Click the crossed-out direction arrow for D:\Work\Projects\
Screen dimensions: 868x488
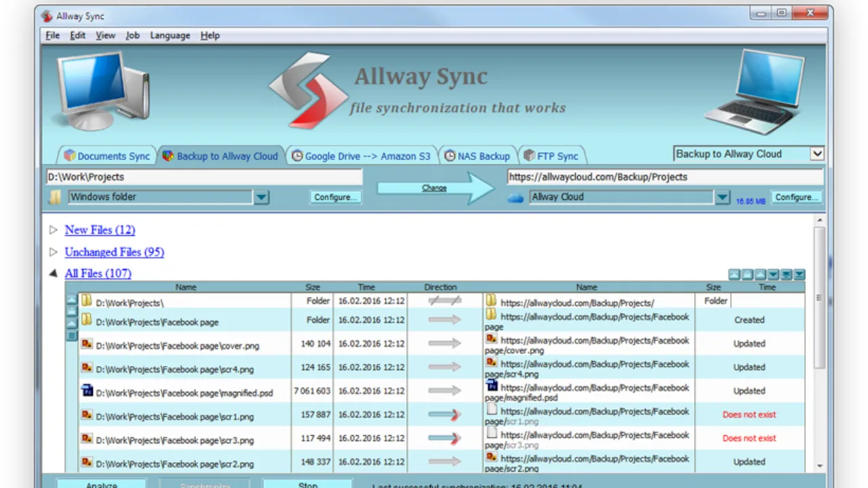coord(445,300)
